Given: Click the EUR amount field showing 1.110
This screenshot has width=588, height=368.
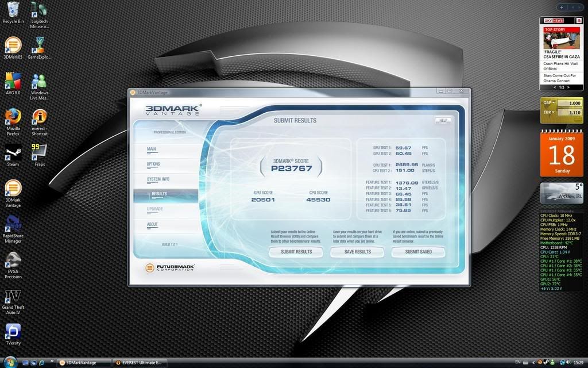Looking at the screenshot, I should (x=569, y=112).
